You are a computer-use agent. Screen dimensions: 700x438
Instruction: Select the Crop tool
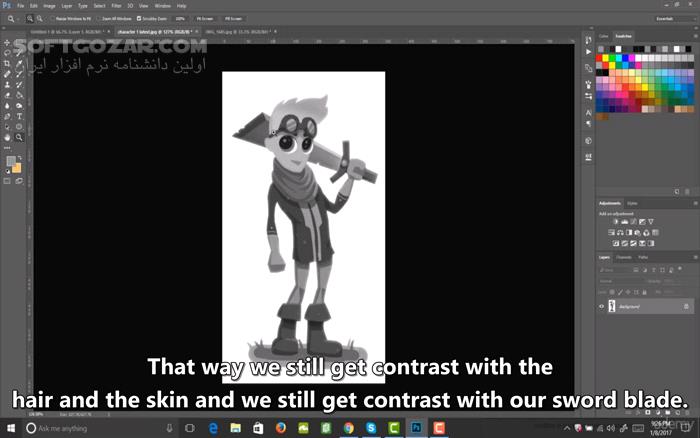(x=7, y=63)
